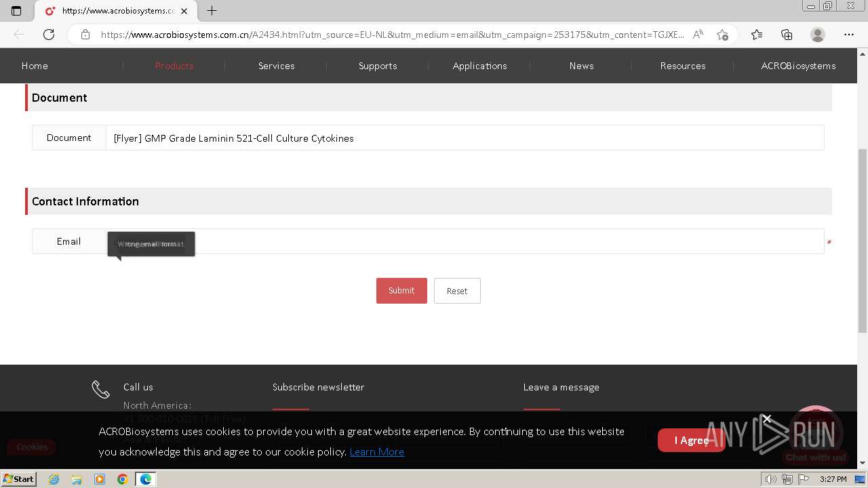Submit the contact form

click(x=401, y=291)
